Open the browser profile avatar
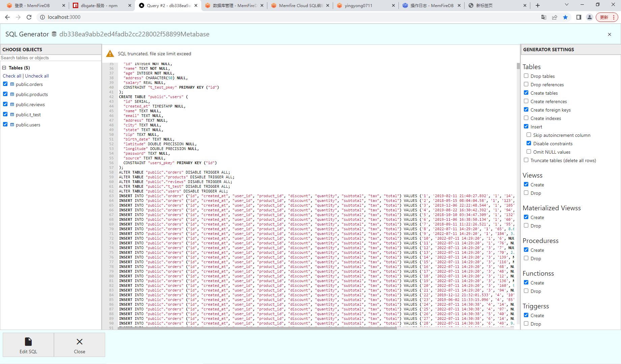Viewport: 621px width, 364px height. 590,17
